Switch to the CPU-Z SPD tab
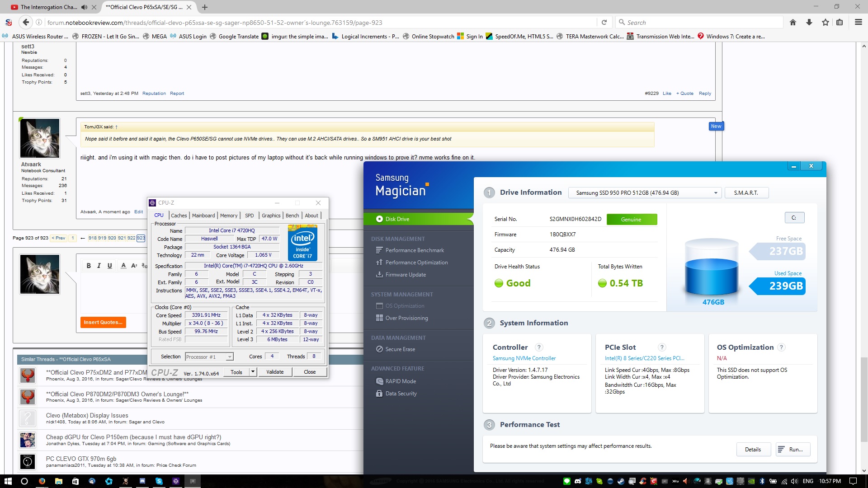The width and height of the screenshot is (868, 488). click(250, 216)
